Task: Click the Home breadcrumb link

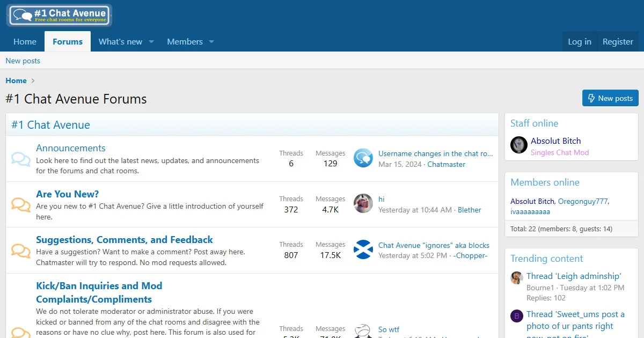Action: (x=16, y=80)
